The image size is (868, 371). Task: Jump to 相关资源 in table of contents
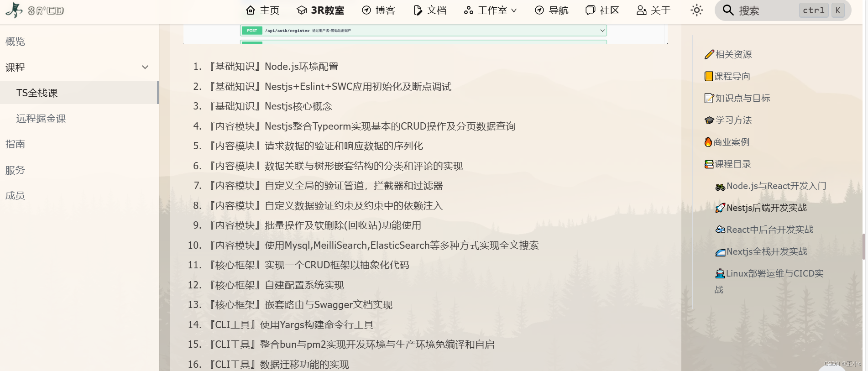click(733, 54)
